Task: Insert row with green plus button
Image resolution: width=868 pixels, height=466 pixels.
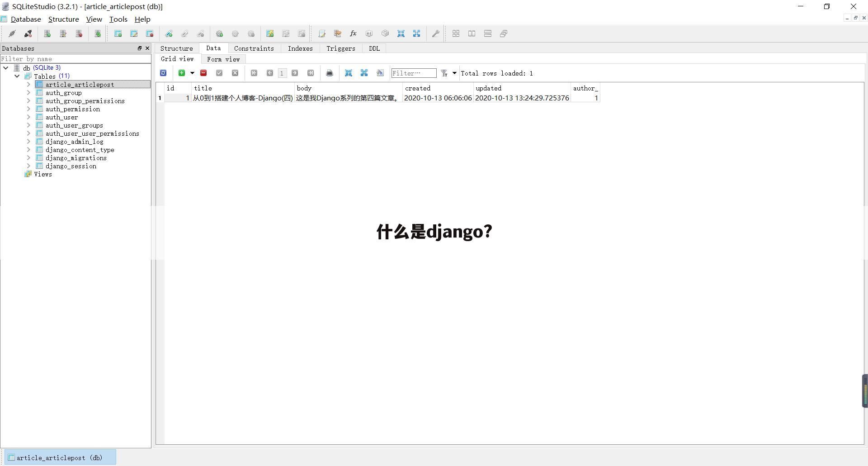Action: (182, 73)
